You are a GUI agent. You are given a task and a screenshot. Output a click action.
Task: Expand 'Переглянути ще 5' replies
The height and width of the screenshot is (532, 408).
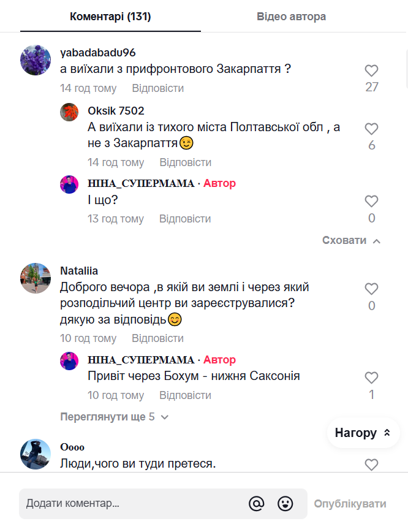coord(114,417)
